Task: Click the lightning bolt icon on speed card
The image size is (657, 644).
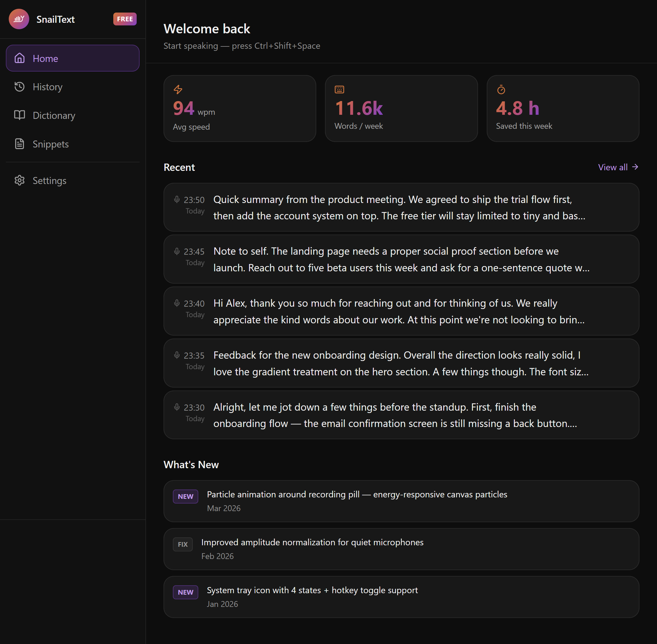Action: coord(178,89)
